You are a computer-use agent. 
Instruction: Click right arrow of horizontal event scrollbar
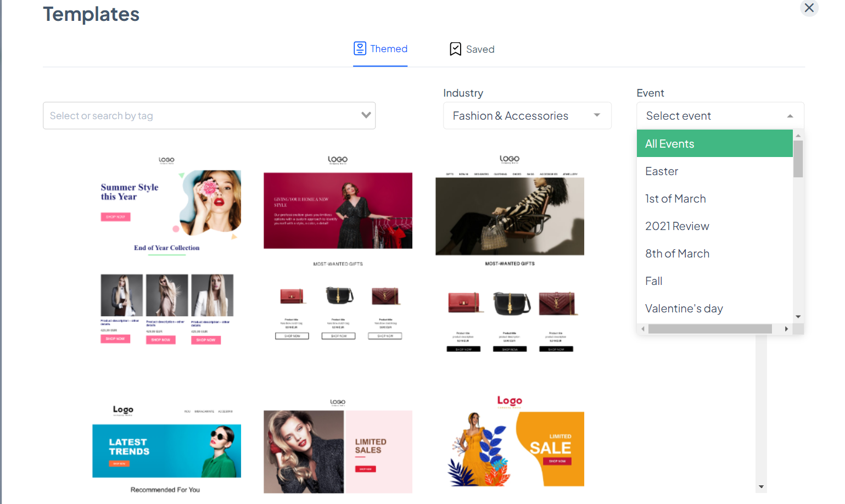(786, 329)
